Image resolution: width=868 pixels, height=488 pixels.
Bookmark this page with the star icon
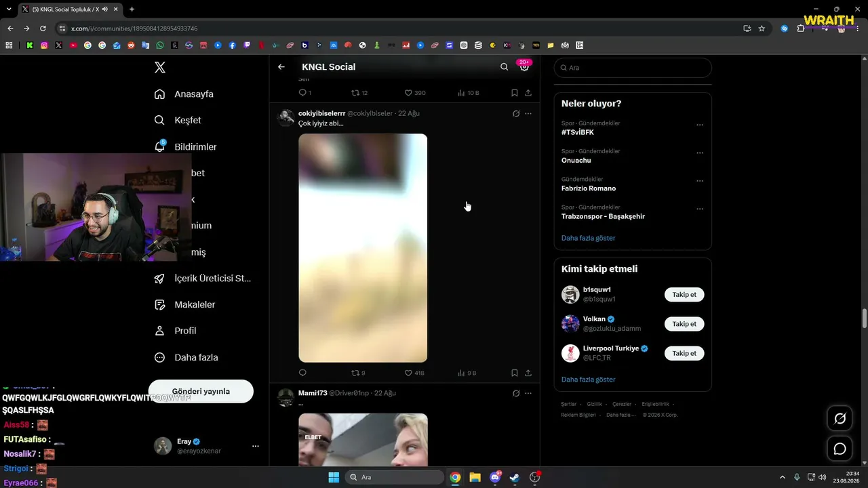[x=762, y=28]
